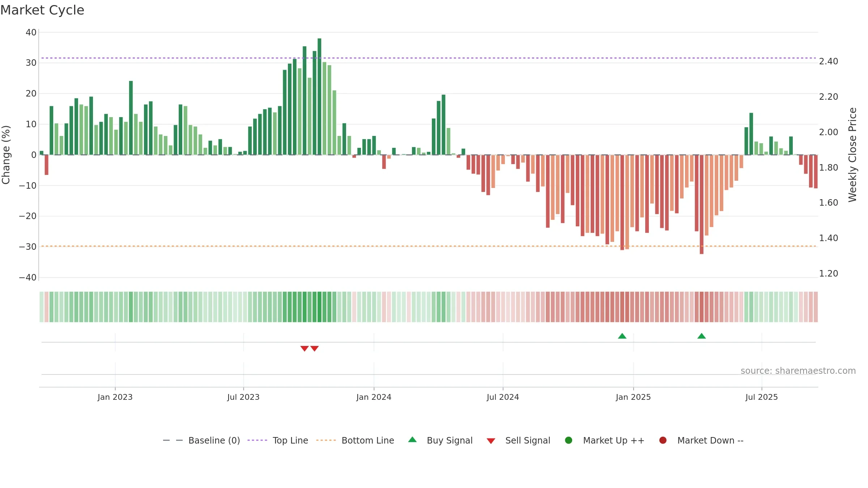Toggle the Bottom Line legend entry
This screenshot has width=868, height=488.
(x=355, y=440)
